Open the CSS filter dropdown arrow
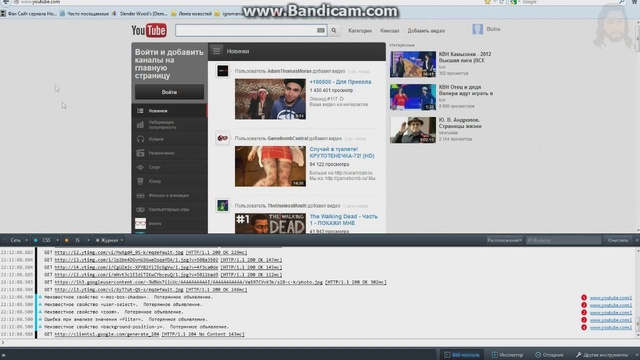Screen dimensions: 640x360 tap(58, 240)
